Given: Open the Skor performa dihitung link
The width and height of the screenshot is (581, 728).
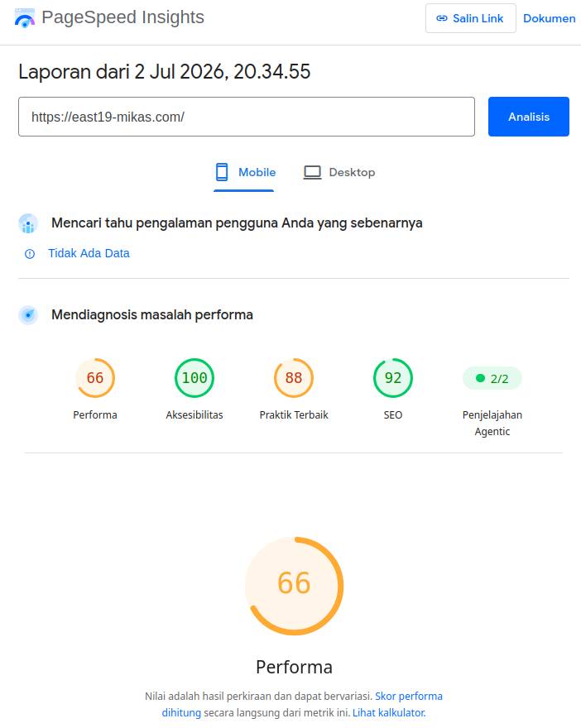Looking at the screenshot, I should [302, 704].
